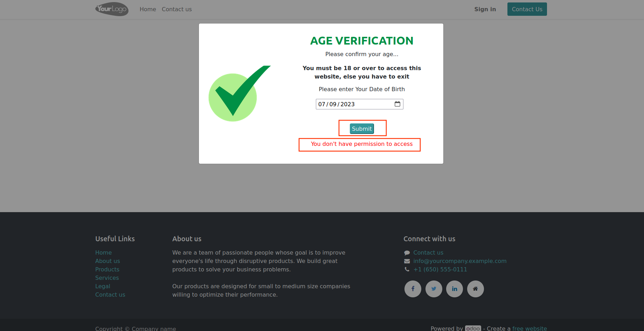Focus the Date of Birth field
The image size is (644, 331).
(x=354, y=104)
